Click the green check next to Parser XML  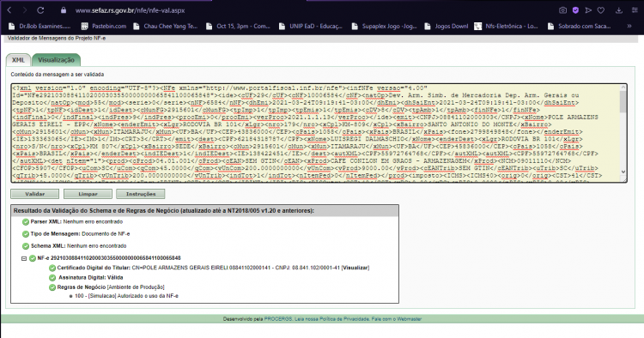point(26,222)
